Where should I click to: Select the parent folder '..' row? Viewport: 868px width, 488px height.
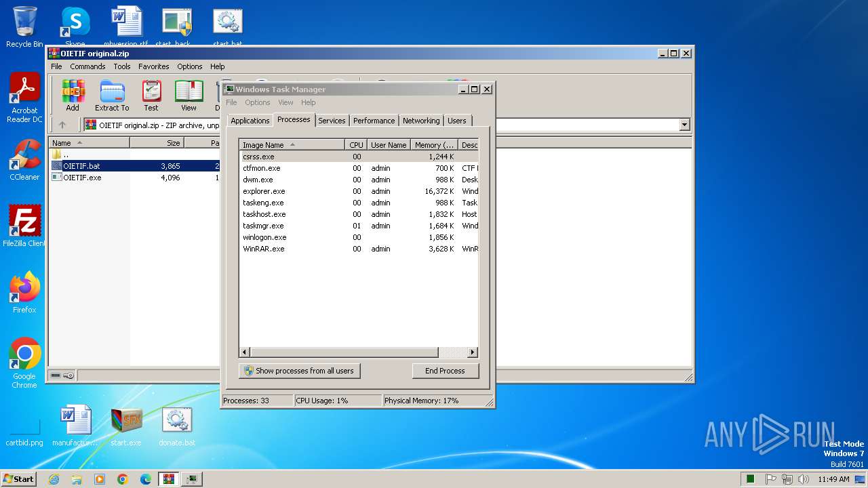click(134, 155)
